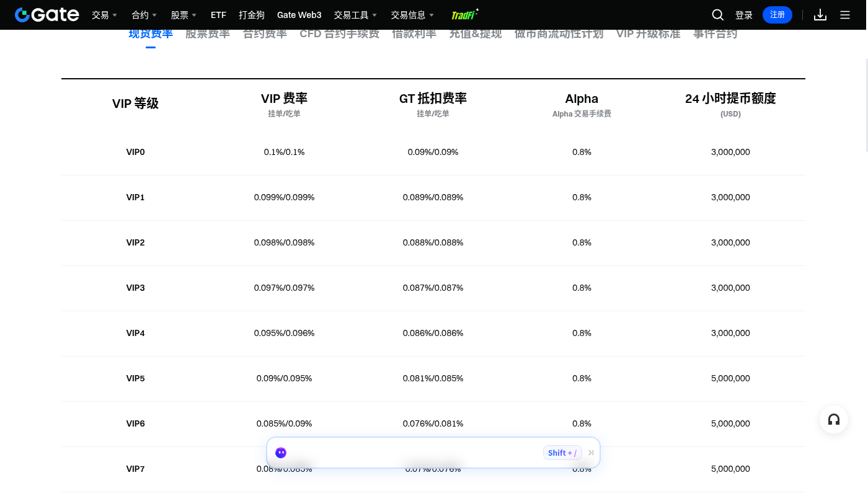
Task: Expand the 交易信息 dropdown menu
Action: [x=412, y=15]
